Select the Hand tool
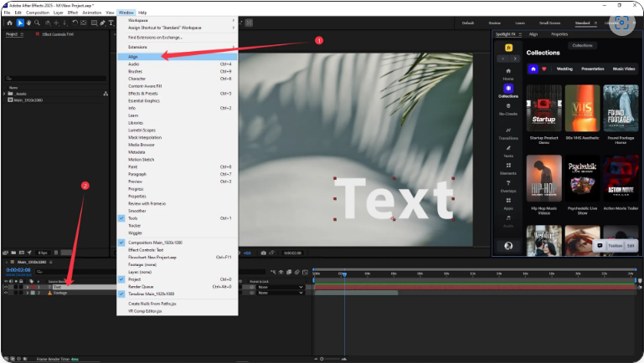The height and width of the screenshot is (363, 644). click(28, 23)
